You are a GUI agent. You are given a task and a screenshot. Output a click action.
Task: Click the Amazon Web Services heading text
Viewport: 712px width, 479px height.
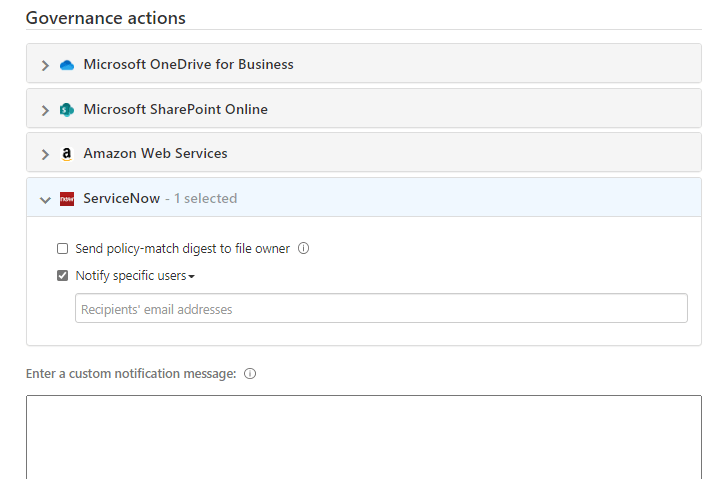coord(155,154)
